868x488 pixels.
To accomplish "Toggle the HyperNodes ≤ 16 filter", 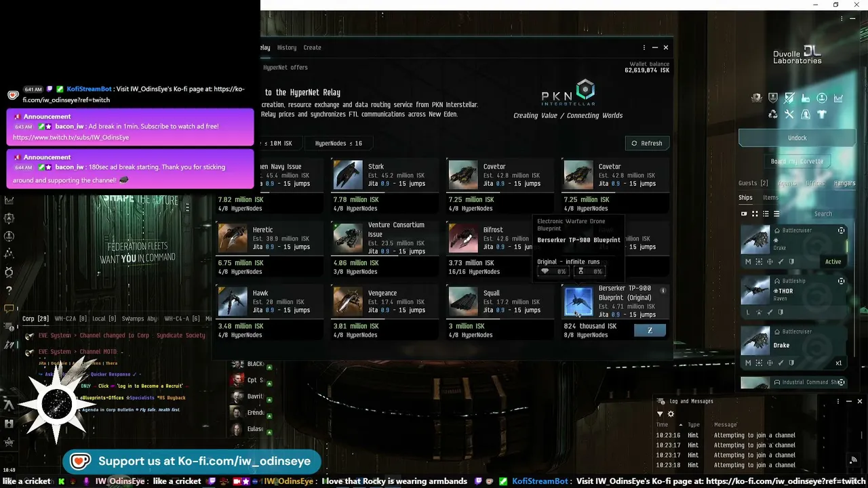I will (338, 143).
